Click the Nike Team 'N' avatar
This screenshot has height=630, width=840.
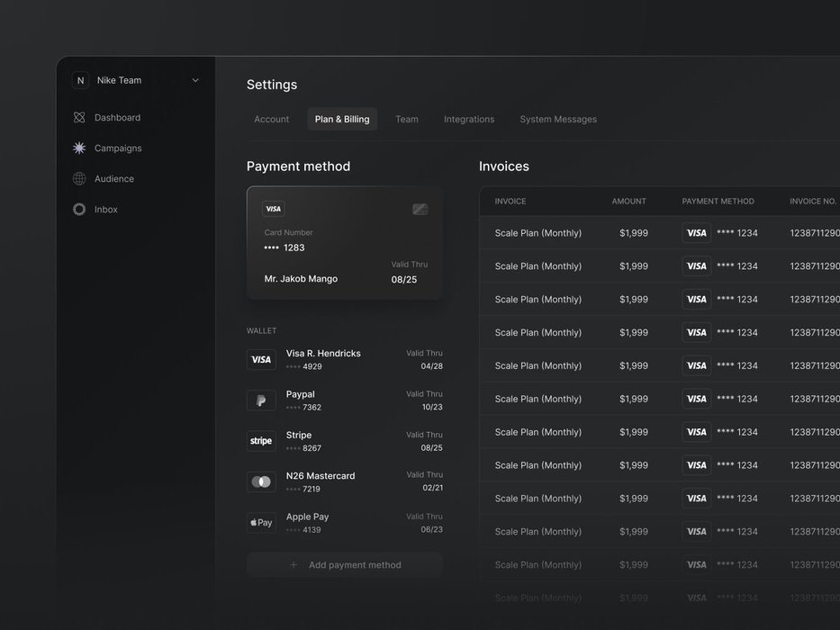coord(80,81)
